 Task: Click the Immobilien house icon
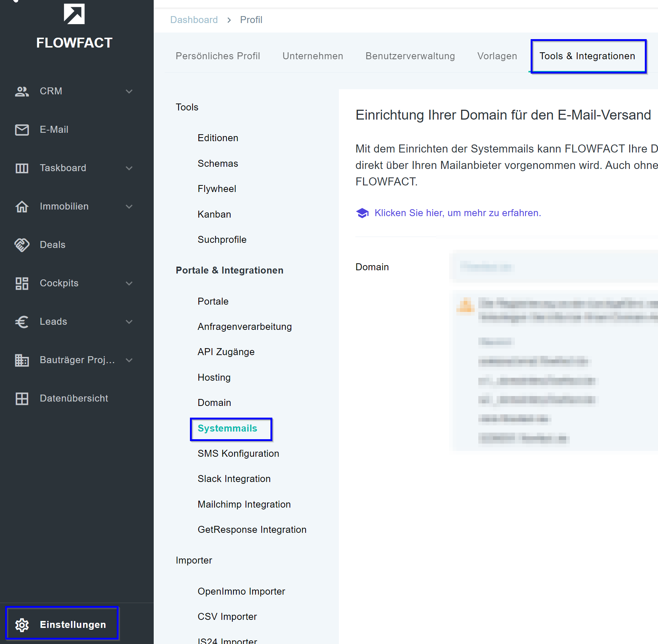pyautogui.click(x=22, y=207)
